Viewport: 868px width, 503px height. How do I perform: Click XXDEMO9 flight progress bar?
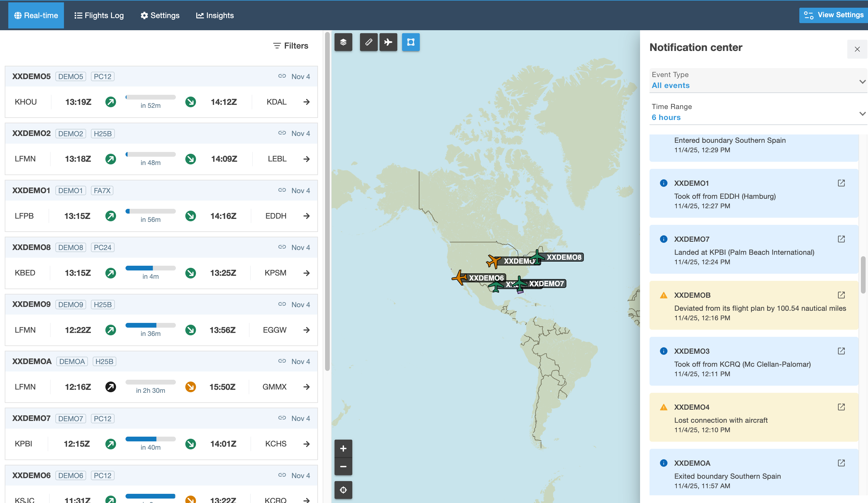150,325
